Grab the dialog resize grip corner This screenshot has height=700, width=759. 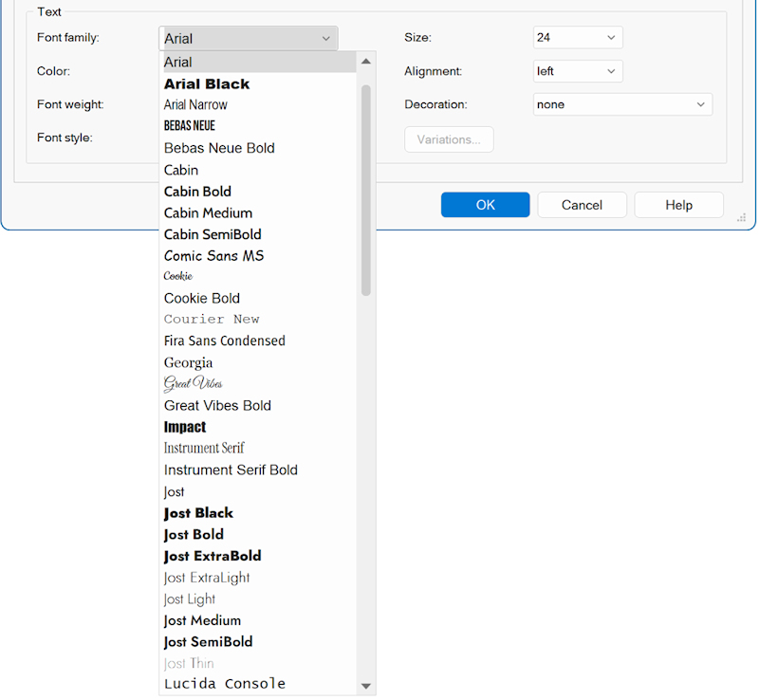(741, 218)
